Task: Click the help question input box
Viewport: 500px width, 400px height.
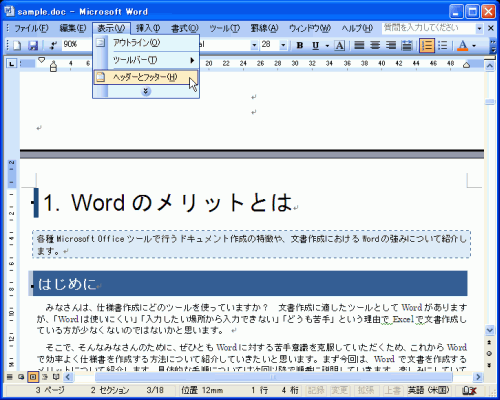Action: click(x=429, y=28)
